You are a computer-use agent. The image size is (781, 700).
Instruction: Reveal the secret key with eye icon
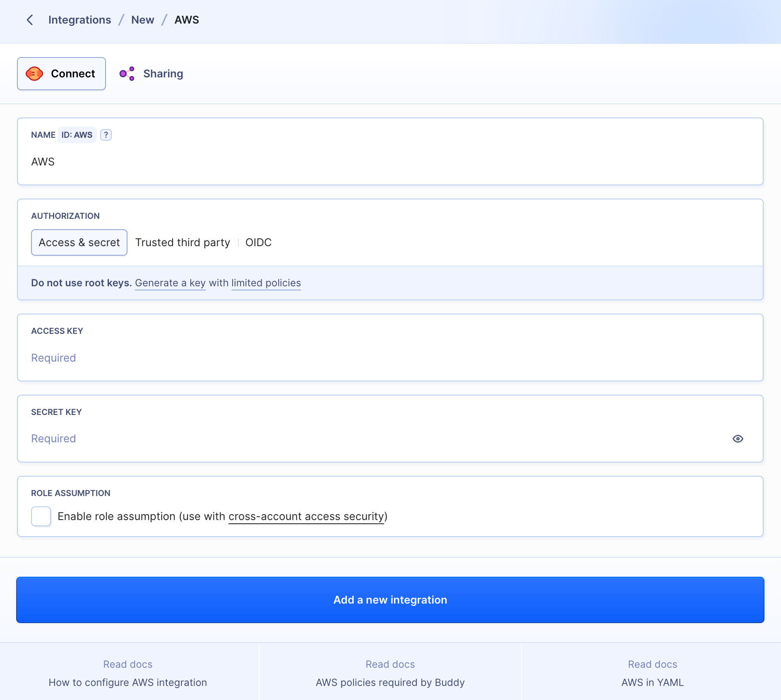click(738, 439)
